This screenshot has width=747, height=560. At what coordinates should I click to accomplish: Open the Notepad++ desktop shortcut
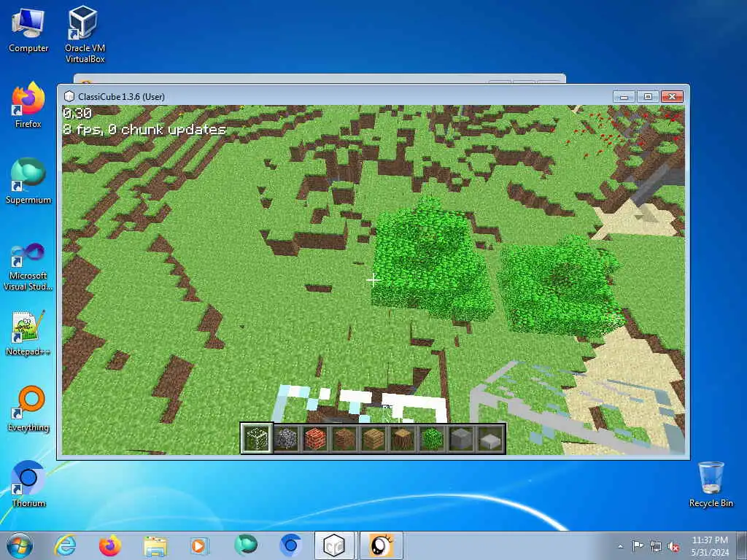[x=28, y=333]
